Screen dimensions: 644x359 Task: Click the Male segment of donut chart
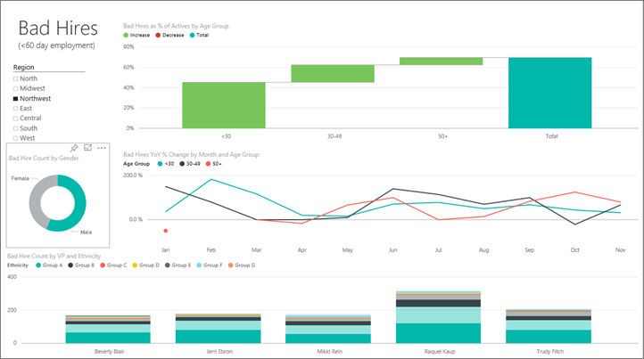pos(74,205)
